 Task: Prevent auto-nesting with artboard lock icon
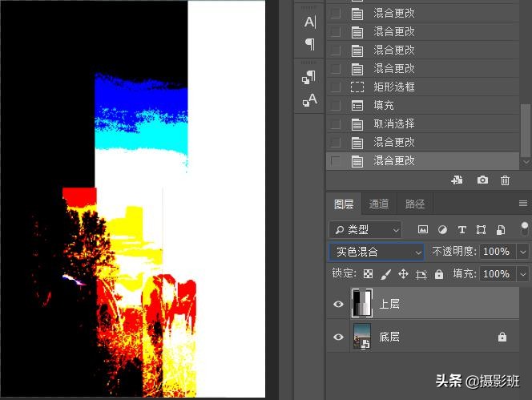click(x=421, y=274)
